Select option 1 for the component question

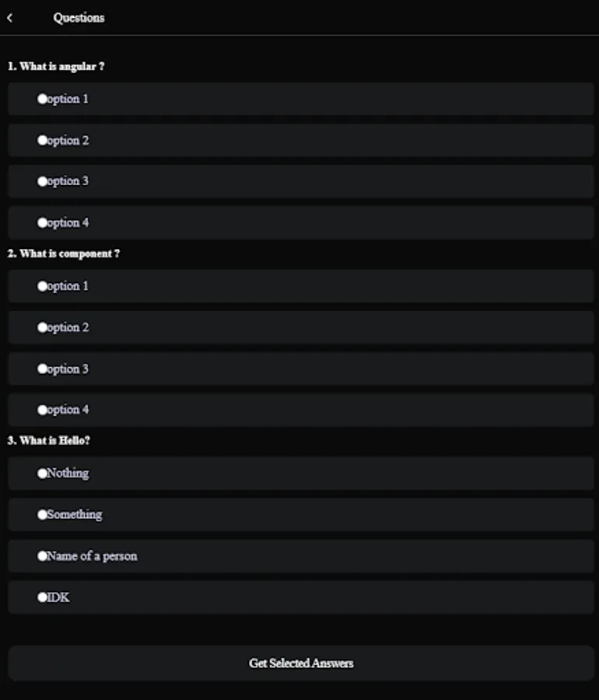point(66,285)
